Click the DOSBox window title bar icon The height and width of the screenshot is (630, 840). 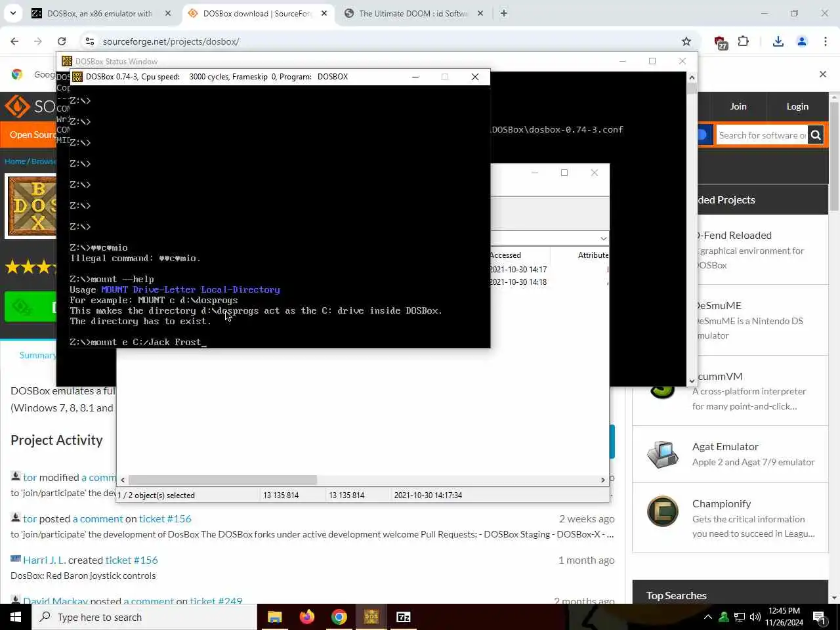tap(77, 77)
